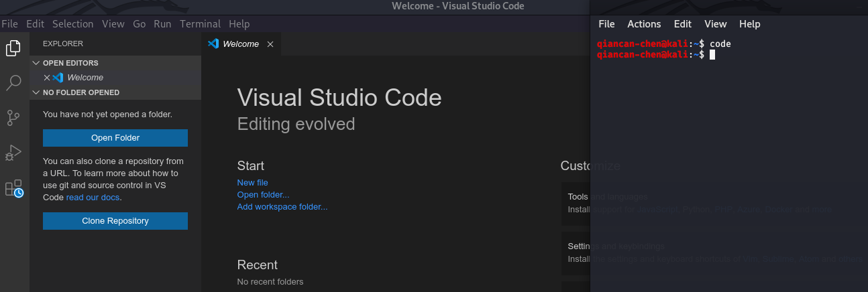Click 'You have not yet opened a folder' text

[x=107, y=115]
